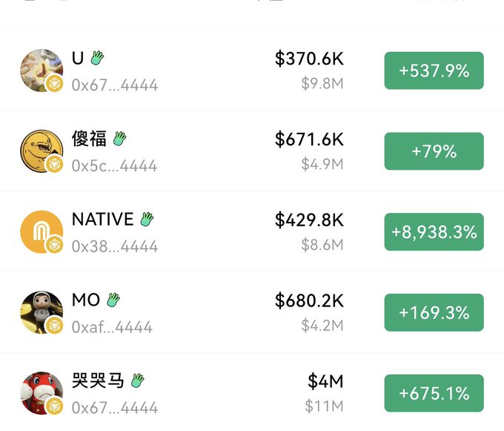
Task: Select the 0xaf...4444 contract address
Action: click(112, 327)
